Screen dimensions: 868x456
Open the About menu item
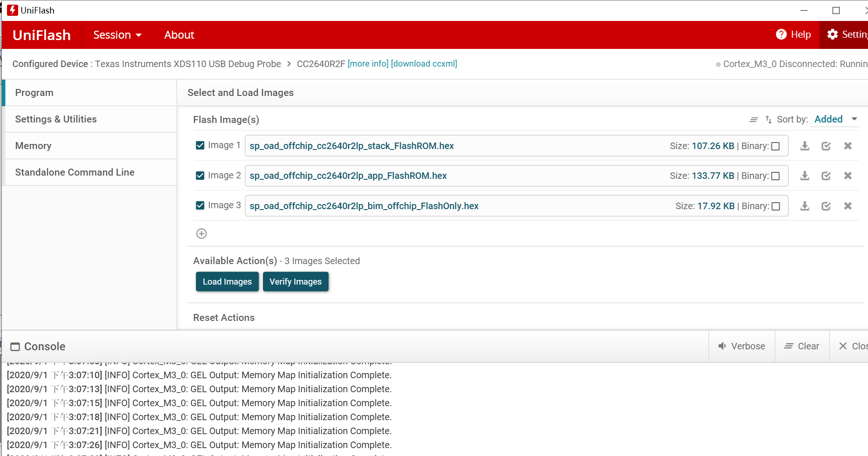click(x=179, y=35)
